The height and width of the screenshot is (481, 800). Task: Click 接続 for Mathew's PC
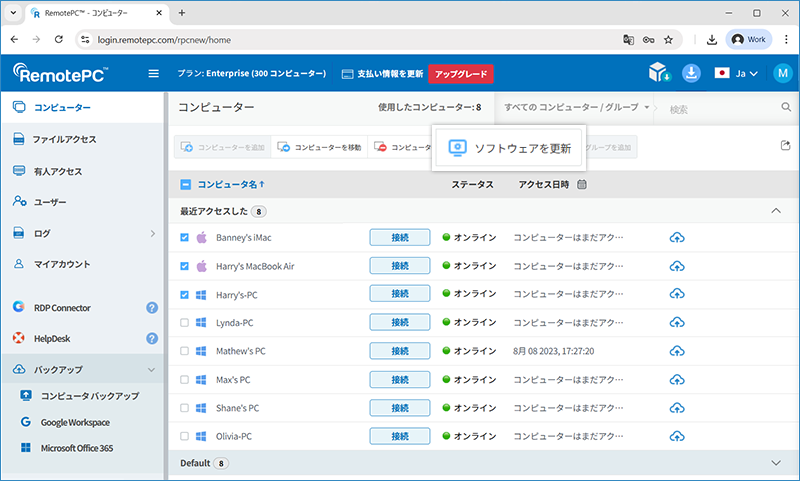coord(399,351)
